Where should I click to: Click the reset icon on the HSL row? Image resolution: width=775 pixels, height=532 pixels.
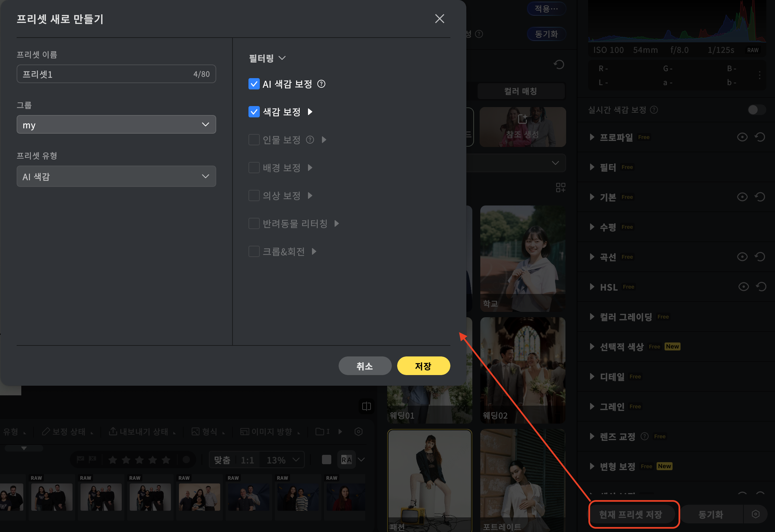click(x=761, y=287)
